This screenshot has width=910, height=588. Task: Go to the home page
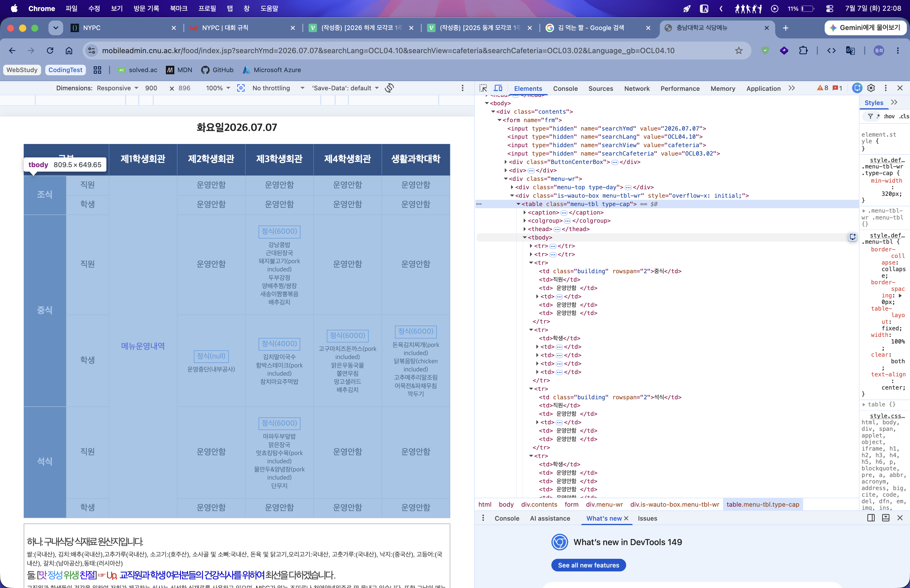69,51
